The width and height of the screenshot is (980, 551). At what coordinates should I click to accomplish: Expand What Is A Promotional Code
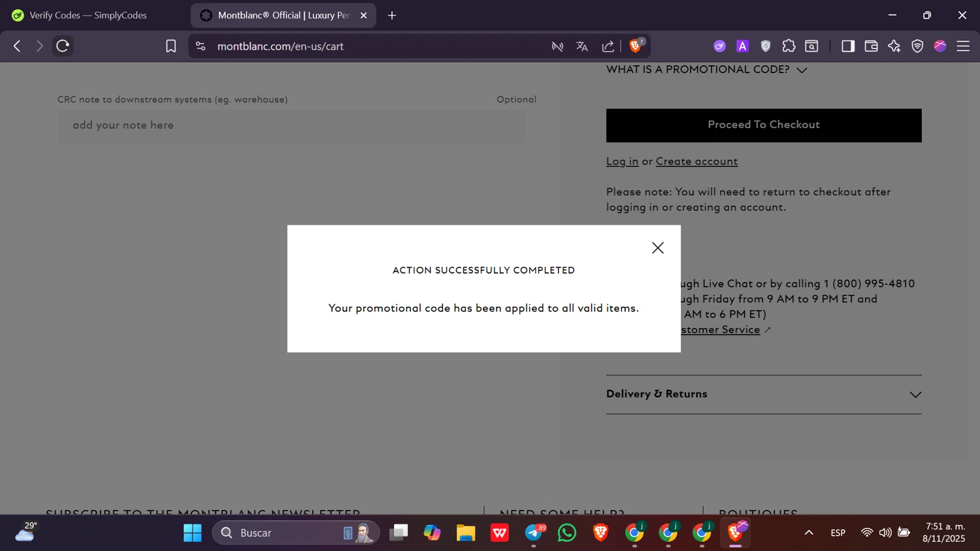point(707,69)
